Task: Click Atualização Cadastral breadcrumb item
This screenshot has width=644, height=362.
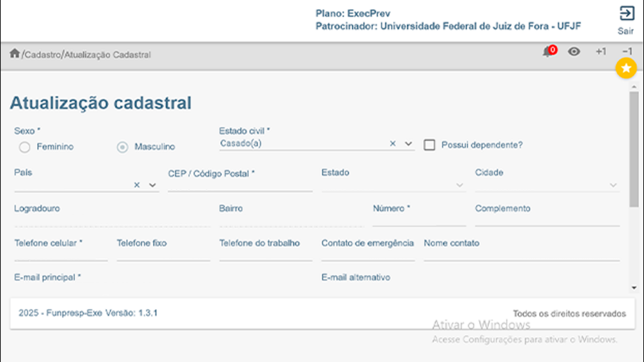Action: coord(108,55)
